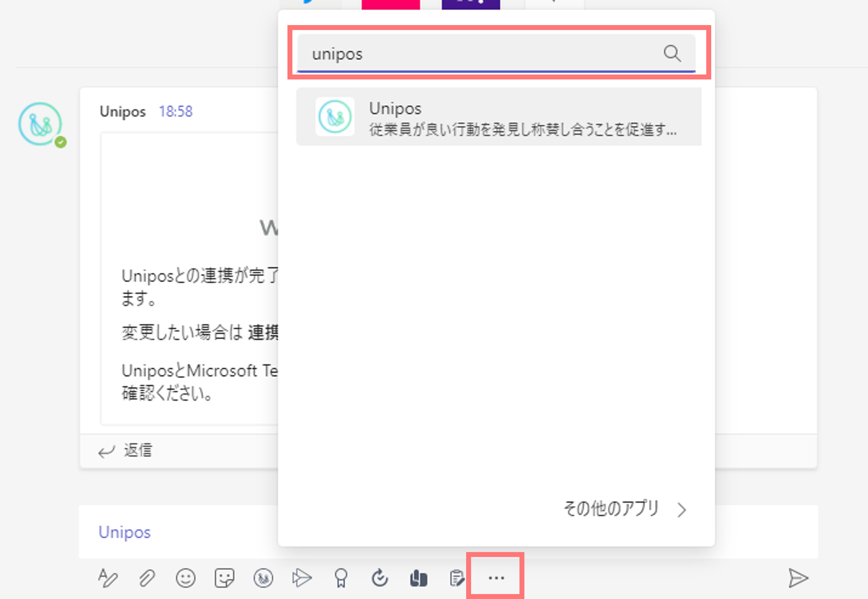Open the emoji picker smiley icon
This screenshot has width=868, height=599.
pos(186,578)
